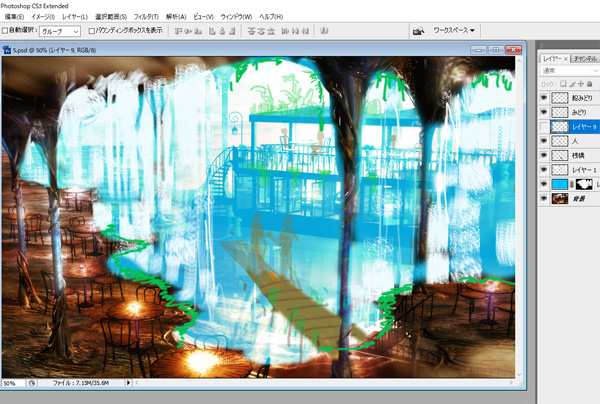Click the blue fill color swatch thumbnail
Image resolution: width=600 pixels, height=404 pixels.
[559, 184]
